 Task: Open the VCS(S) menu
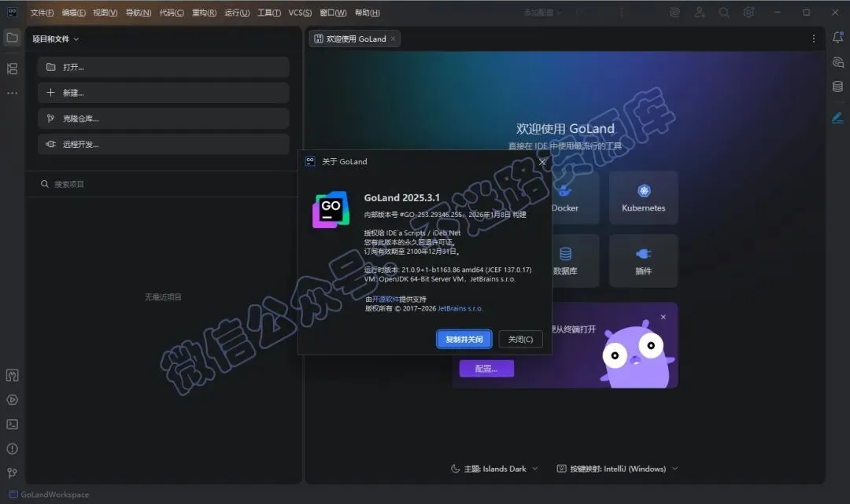(300, 13)
